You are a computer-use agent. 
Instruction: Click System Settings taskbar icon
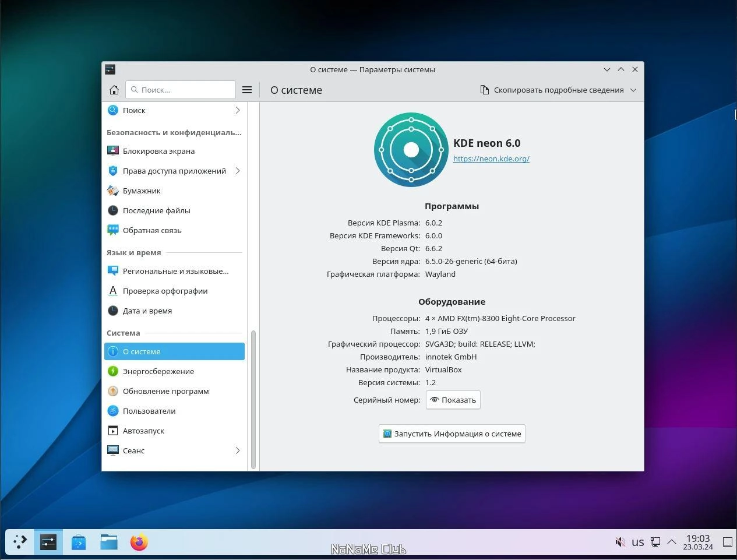(x=48, y=543)
